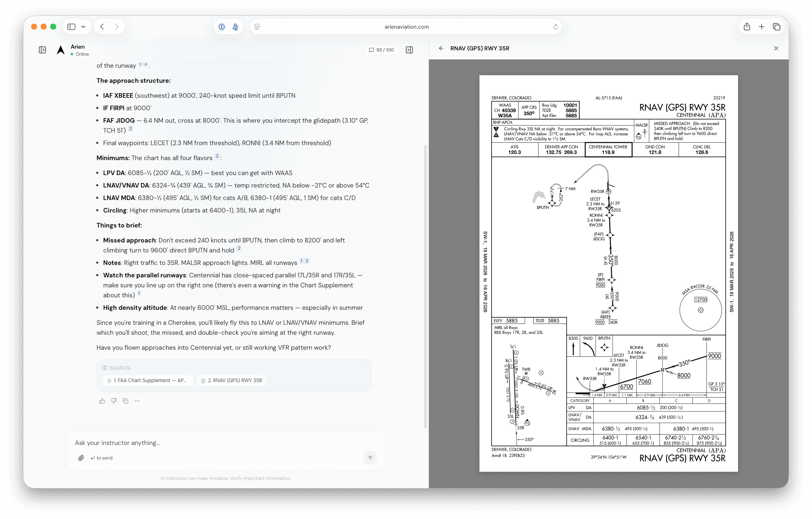
Task: Copy the instructor's response using copy icon
Action: tap(125, 400)
